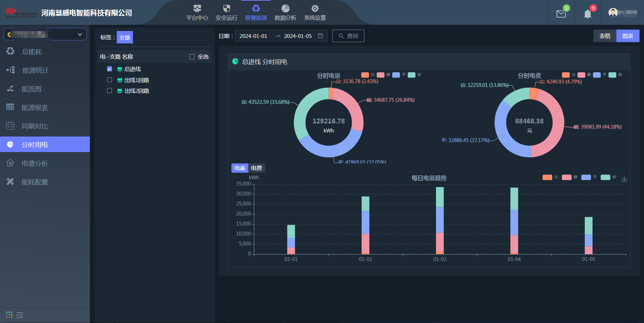Uncheck the 总进线 branch checkbox
Viewport: 644px width, 323px height.
[x=110, y=69]
